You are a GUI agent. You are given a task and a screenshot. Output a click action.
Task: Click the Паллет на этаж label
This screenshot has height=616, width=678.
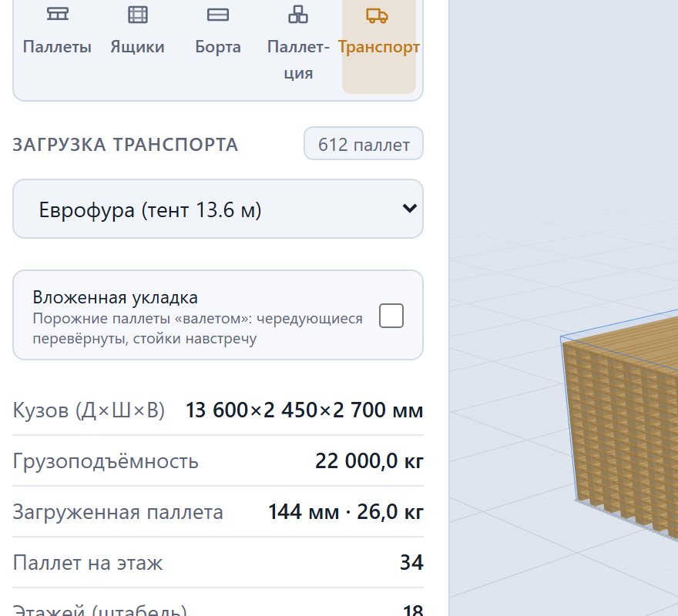point(88,563)
